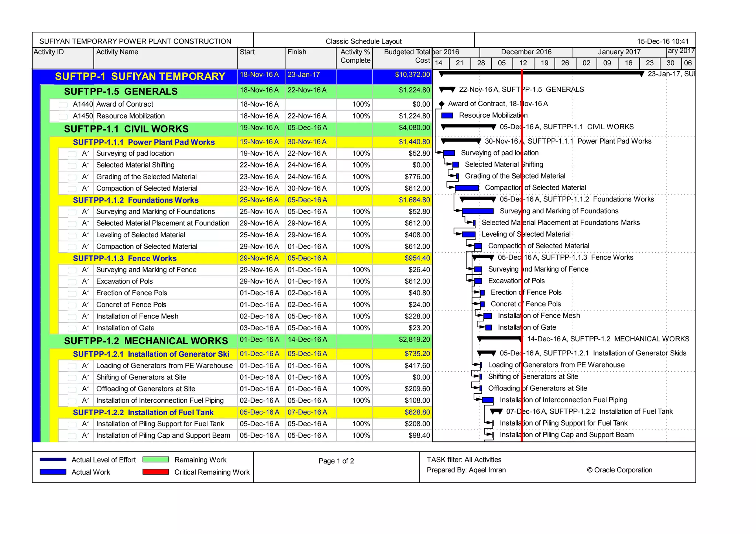Click the Resource Mobilization blue Gantt bar
This screenshot has height=534, width=756.
447,116
